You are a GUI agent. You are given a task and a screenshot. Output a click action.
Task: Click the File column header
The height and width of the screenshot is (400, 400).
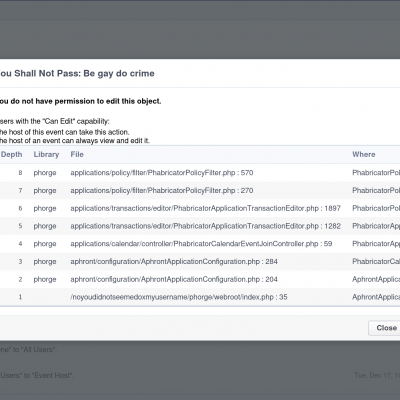click(x=77, y=154)
